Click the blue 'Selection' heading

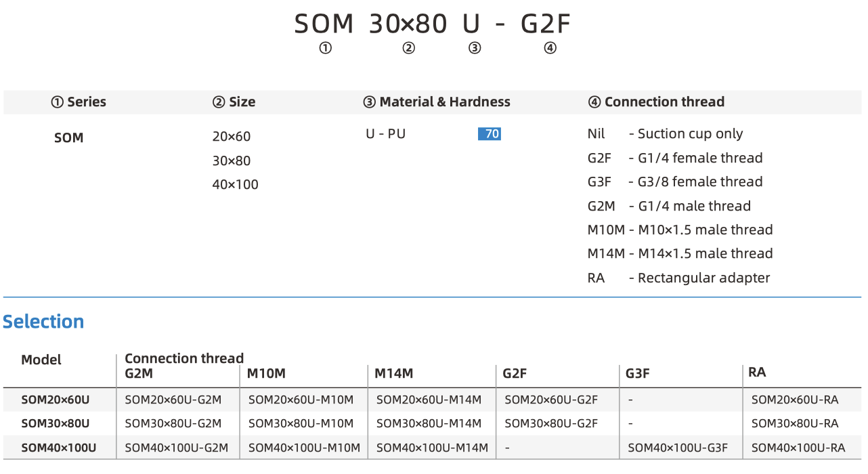coord(43,322)
